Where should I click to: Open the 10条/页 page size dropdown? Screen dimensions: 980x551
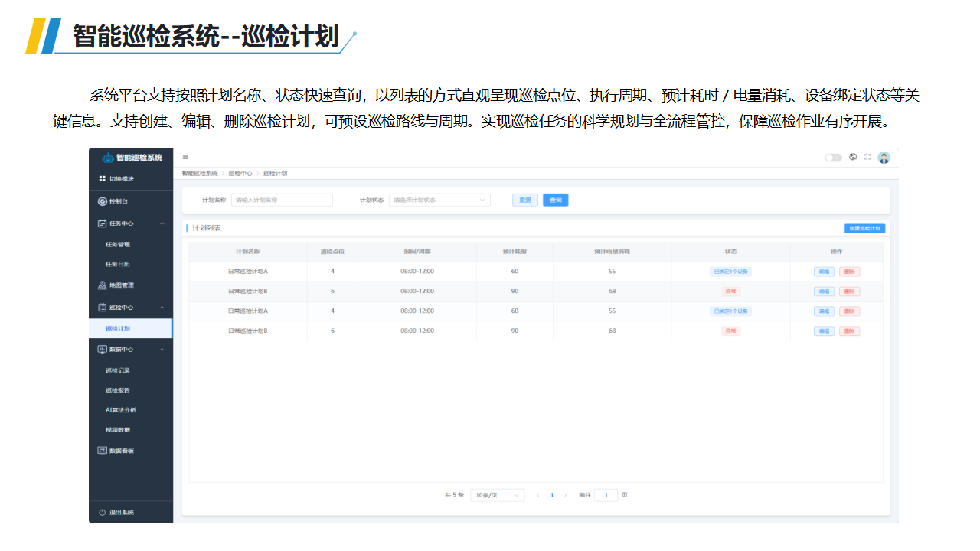(x=497, y=495)
